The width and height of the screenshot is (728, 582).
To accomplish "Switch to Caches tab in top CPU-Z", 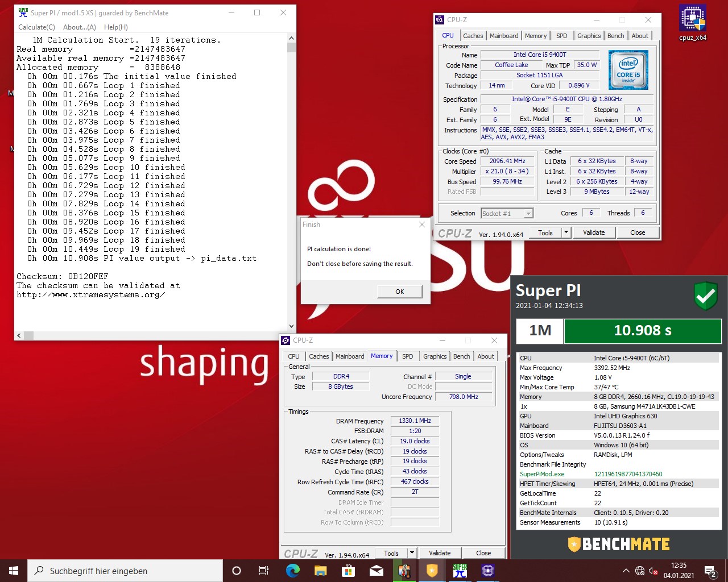I will [x=473, y=36].
